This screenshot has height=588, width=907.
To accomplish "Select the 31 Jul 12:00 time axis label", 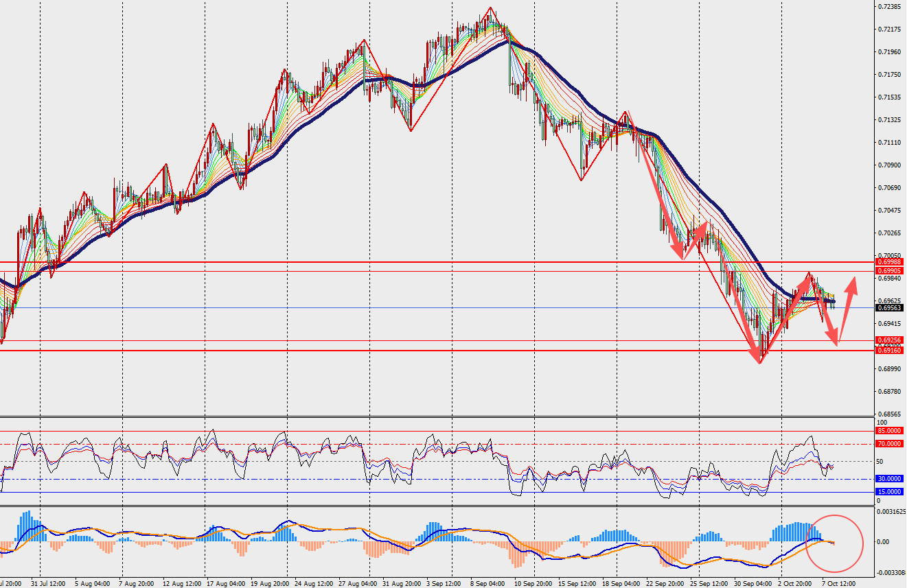I will point(47,583).
